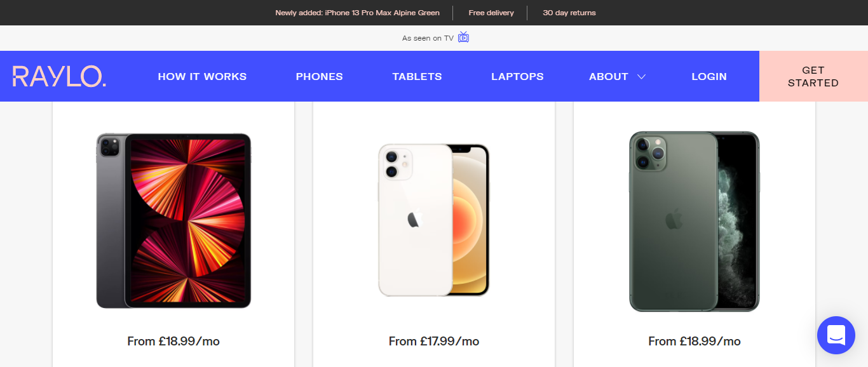Open the Laptops menu item

pyautogui.click(x=517, y=77)
